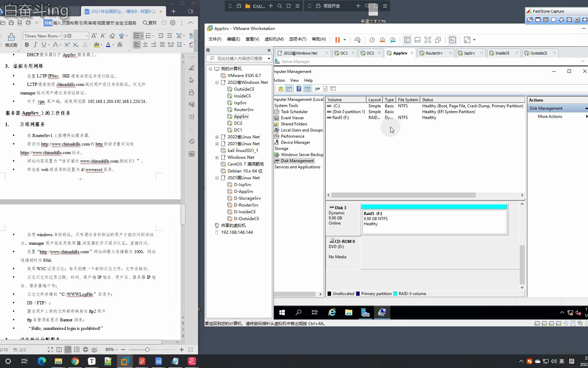Click the volume list horizontal scrollbar

(403, 195)
